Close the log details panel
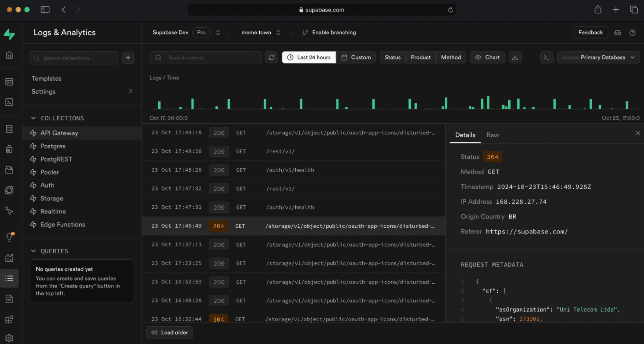 (x=637, y=133)
